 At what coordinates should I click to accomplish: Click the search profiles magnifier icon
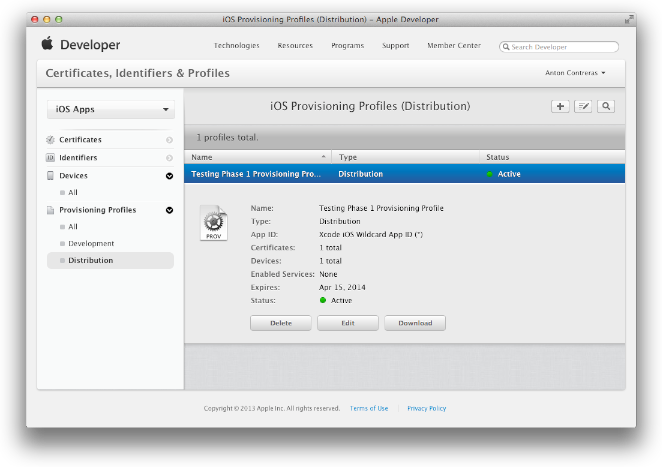[x=606, y=106]
